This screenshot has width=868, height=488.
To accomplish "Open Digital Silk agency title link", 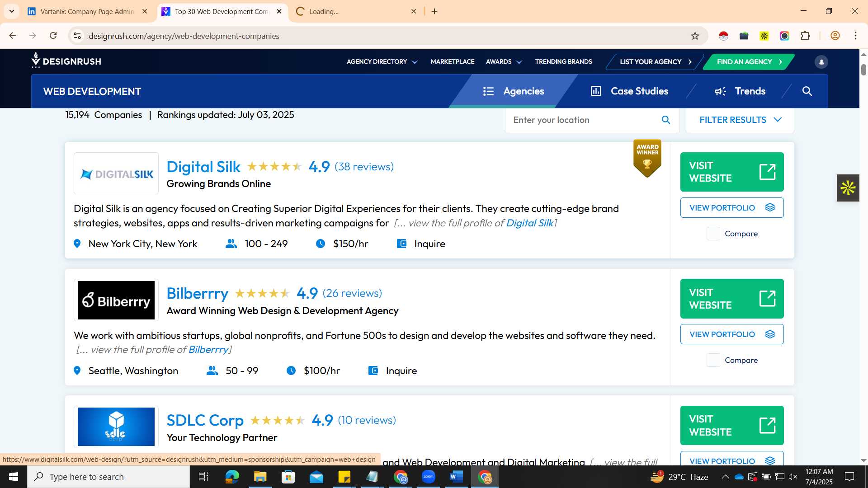I will 203,167.
